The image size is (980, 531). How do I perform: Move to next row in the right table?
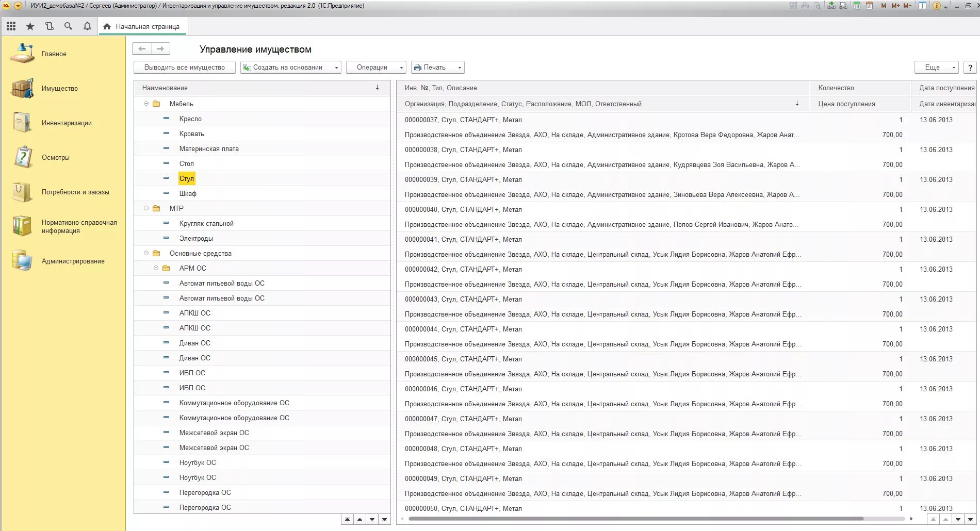tap(958, 520)
